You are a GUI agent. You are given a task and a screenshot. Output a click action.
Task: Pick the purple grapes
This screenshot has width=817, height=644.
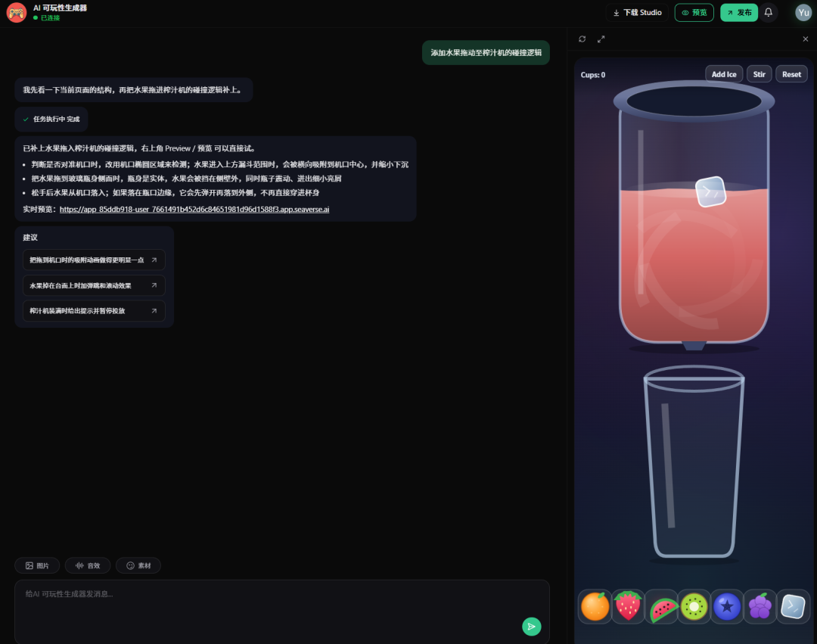pyautogui.click(x=760, y=606)
